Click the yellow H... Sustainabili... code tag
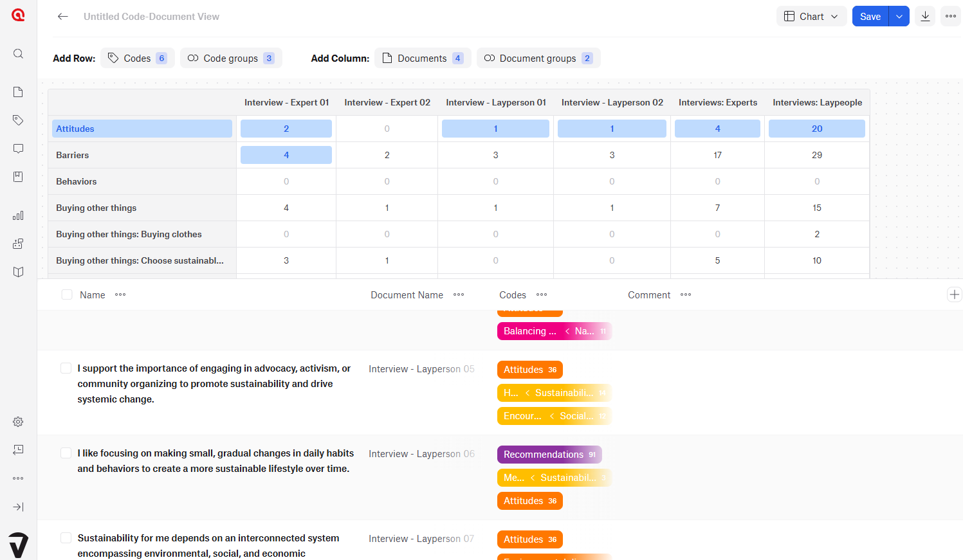 (554, 393)
